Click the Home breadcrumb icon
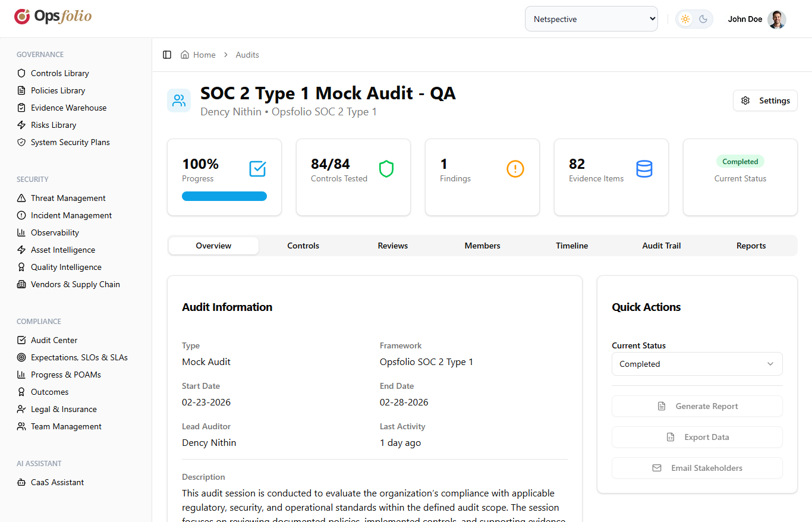This screenshot has width=812, height=522. (x=186, y=54)
